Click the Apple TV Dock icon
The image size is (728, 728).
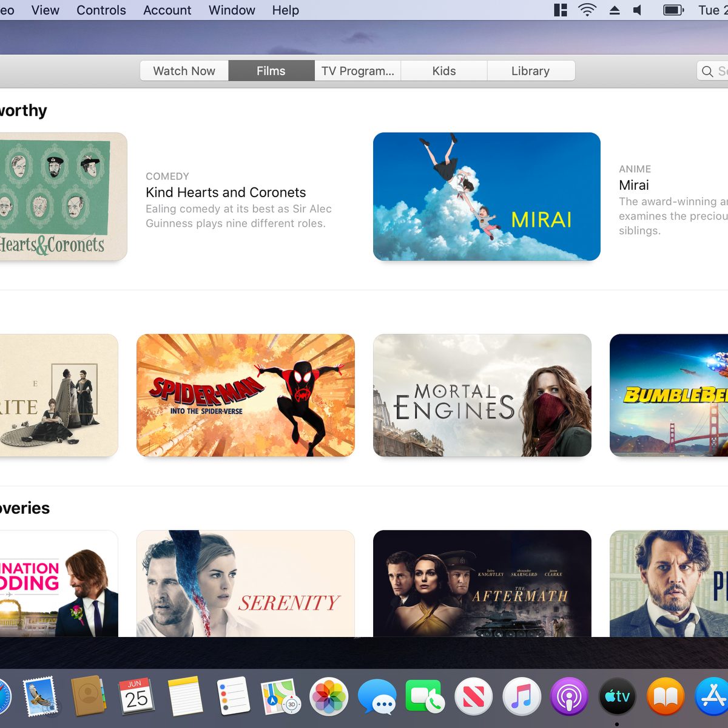pos(618,697)
